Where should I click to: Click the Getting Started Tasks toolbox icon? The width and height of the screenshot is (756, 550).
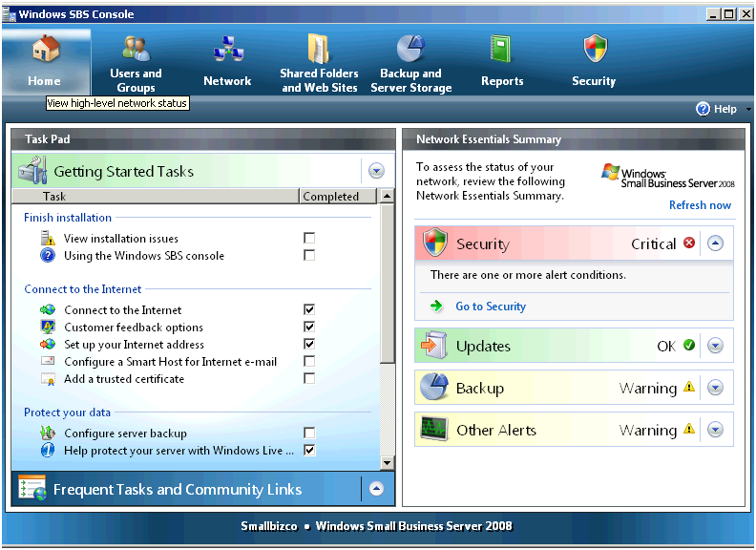click(x=32, y=170)
